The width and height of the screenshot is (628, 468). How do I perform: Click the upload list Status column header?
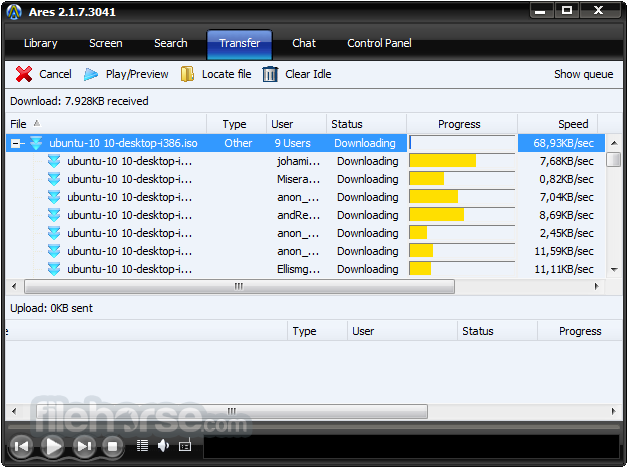pyautogui.click(x=497, y=331)
